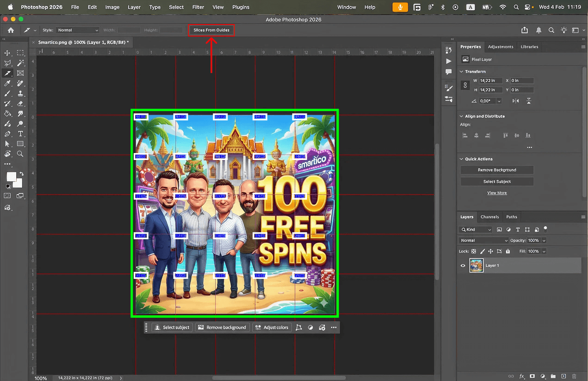The height and width of the screenshot is (381, 588).
Task: Select the Magic Wand tool
Action: click(20, 63)
